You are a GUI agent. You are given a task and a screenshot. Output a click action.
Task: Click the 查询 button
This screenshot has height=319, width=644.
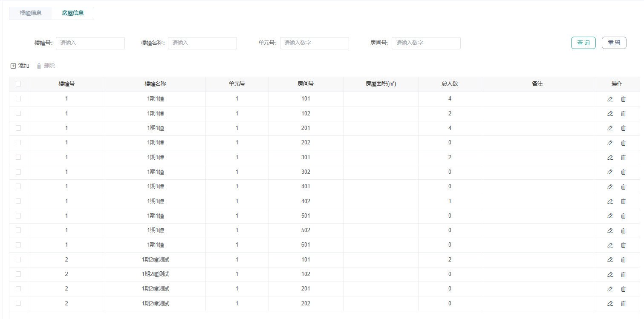click(583, 43)
